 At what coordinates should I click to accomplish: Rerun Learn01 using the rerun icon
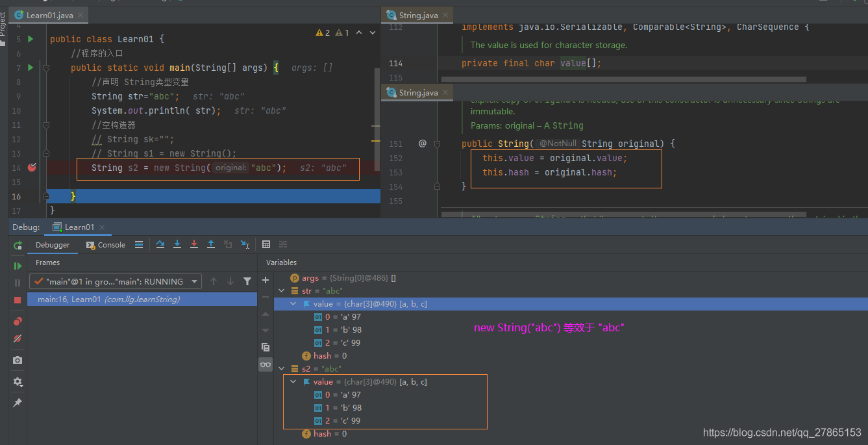[x=18, y=246]
